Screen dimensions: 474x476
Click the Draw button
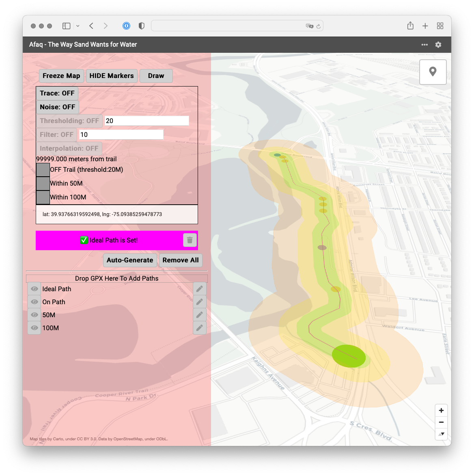click(x=156, y=76)
